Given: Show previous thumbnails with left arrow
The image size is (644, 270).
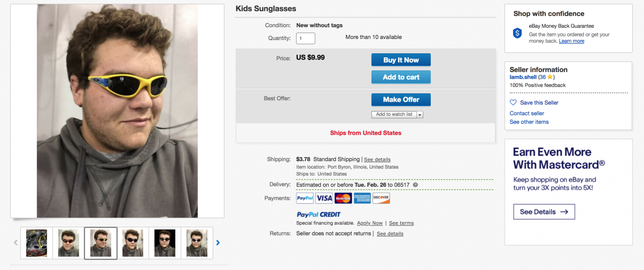Looking at the screenshot, I should 16,243.
